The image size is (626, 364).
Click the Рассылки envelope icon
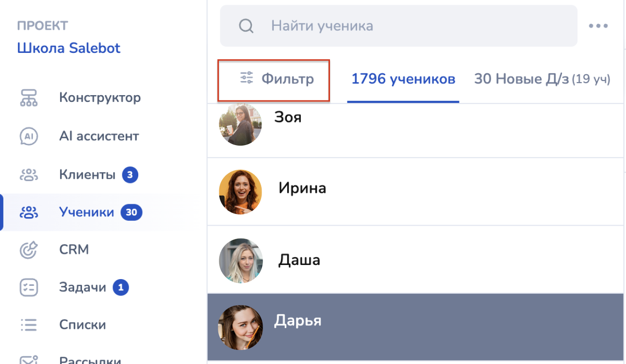point(29,360)
